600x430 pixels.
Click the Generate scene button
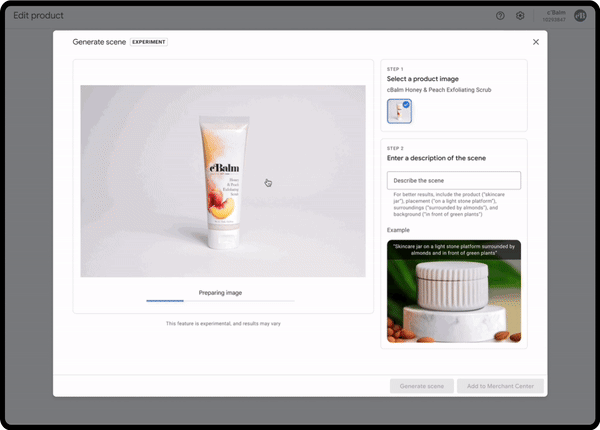point(422,386)
